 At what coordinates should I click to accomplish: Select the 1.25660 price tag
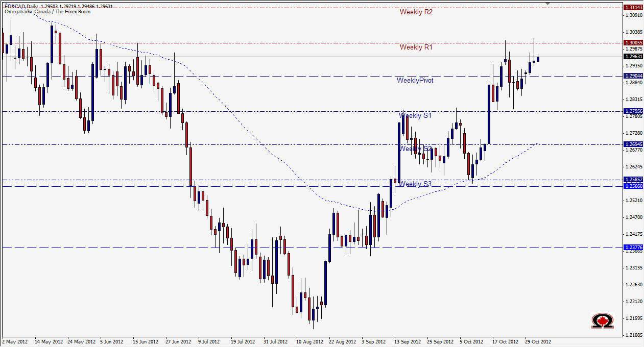(x=633, y=186)
